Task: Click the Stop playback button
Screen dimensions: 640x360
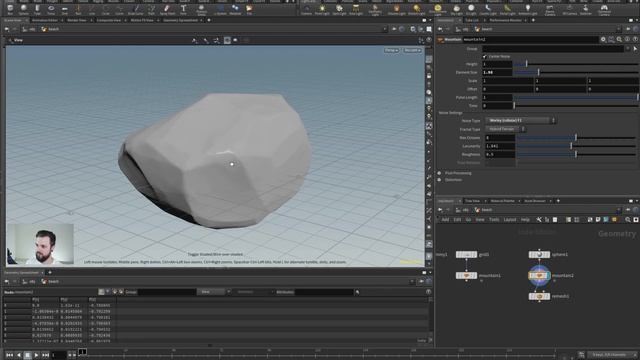Action: tap(27, 355)
